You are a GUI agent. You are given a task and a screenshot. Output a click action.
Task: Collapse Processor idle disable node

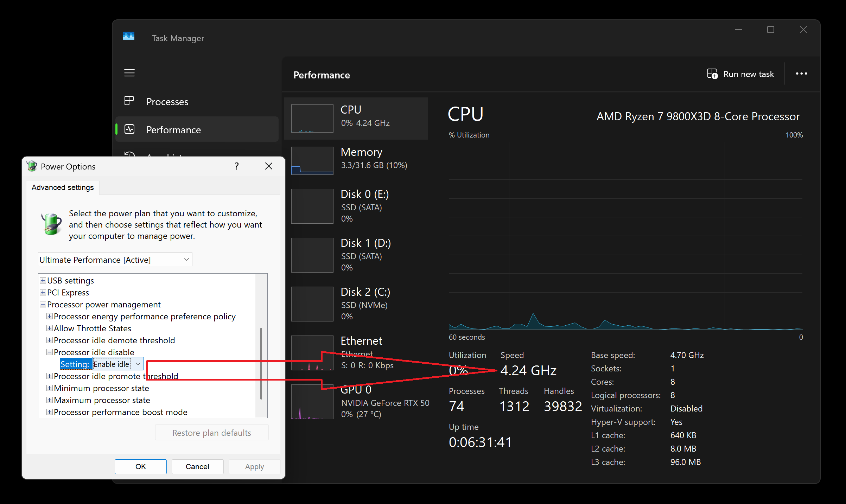(50, 352)
